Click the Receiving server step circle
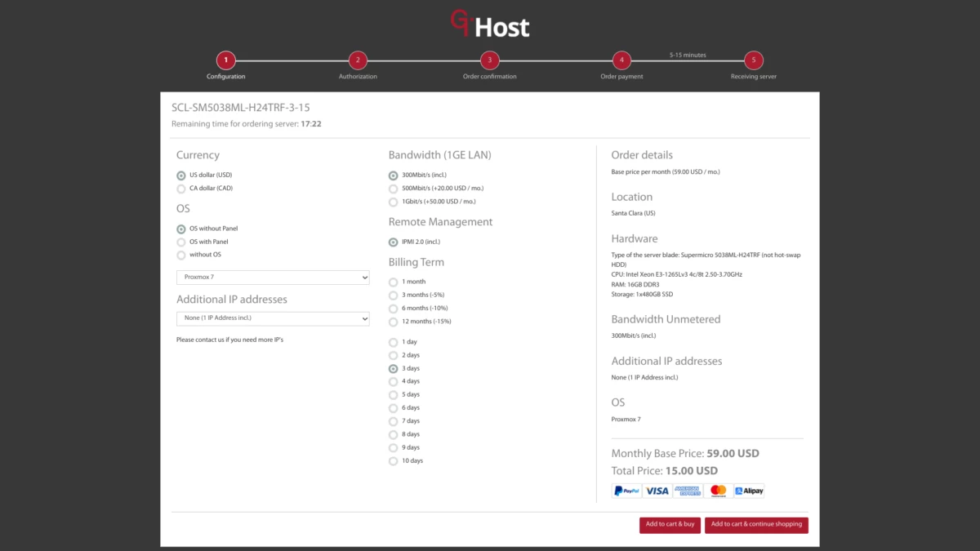This screenshot has height=551, width=980. tap(753, 60)
